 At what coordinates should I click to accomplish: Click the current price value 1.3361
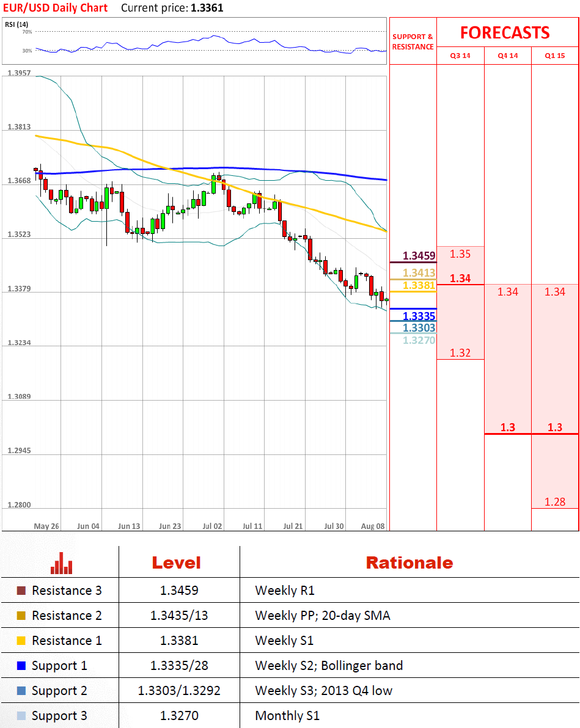pyautogui.click(x=207, y=8)
